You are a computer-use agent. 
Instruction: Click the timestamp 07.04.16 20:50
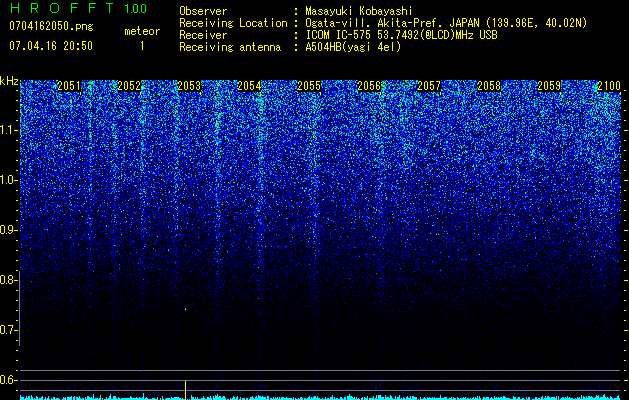click(x=51, y=46)
